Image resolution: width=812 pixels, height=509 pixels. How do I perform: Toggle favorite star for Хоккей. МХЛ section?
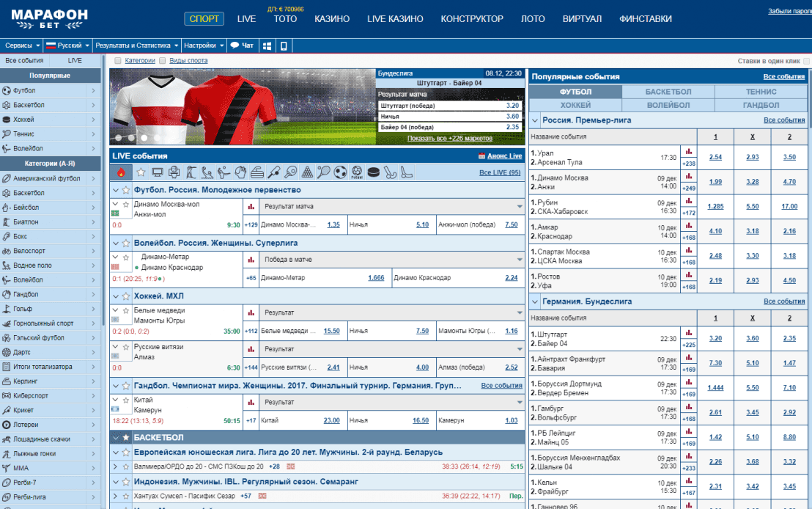point(126,296)
